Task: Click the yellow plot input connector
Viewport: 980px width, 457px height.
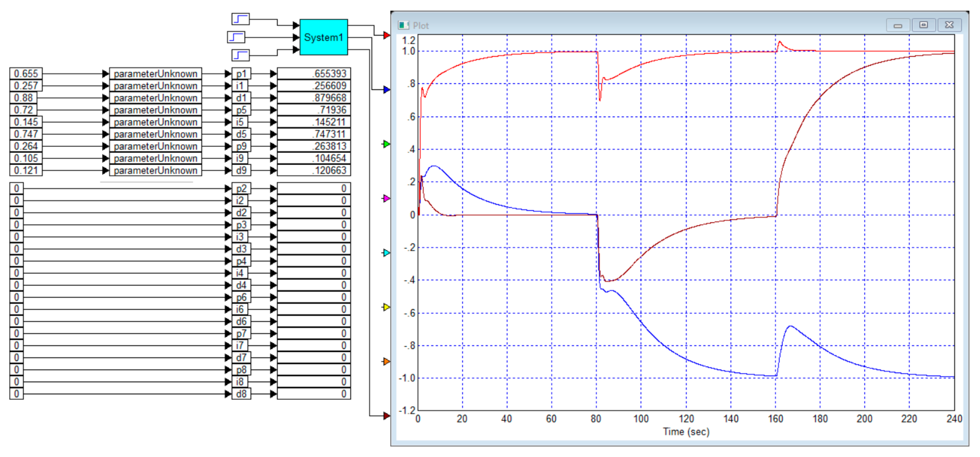Action: [x=386, y=307]
